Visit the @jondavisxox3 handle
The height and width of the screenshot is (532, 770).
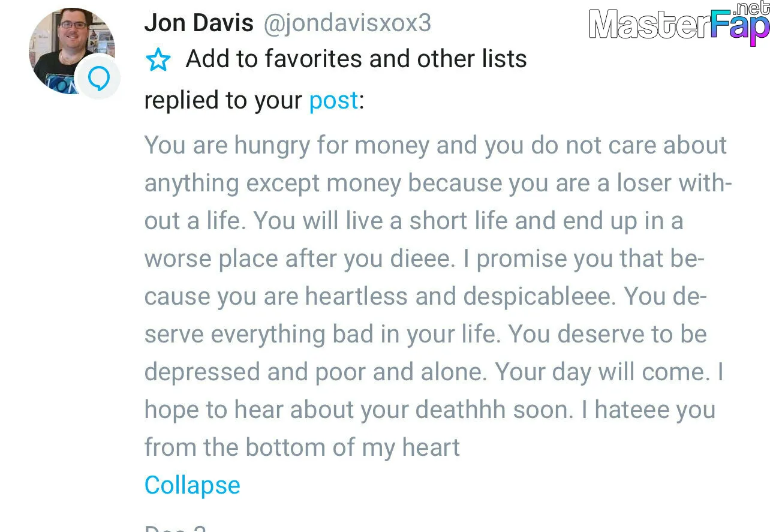347,23
